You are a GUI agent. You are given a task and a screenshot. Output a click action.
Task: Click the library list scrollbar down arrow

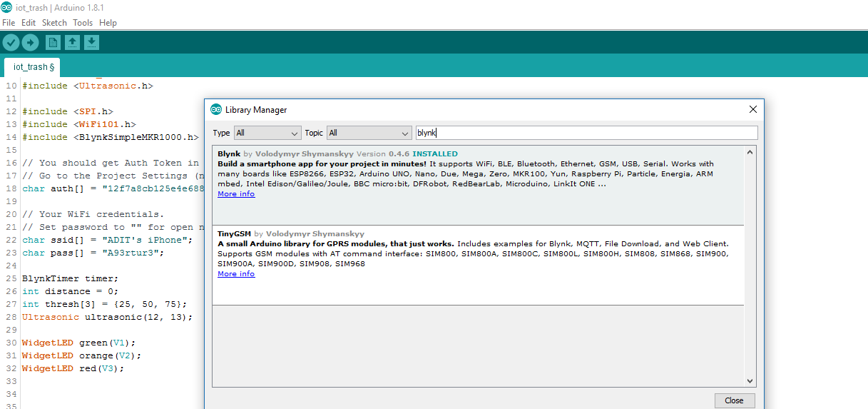[x=750, y=381]
